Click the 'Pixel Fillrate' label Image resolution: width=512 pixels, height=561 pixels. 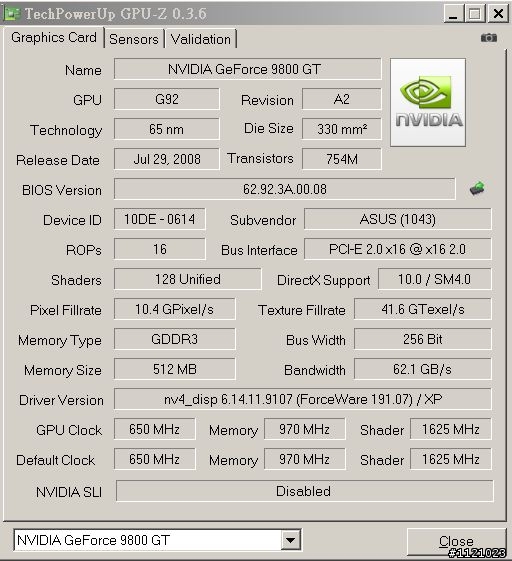point(66,310)
